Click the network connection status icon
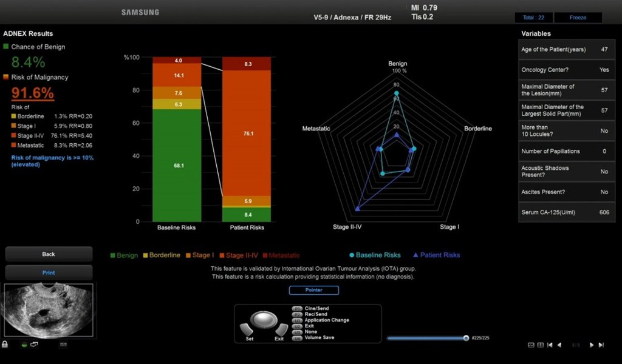The height and width of the screenshot is (364, 622). [x=35, y=344]
